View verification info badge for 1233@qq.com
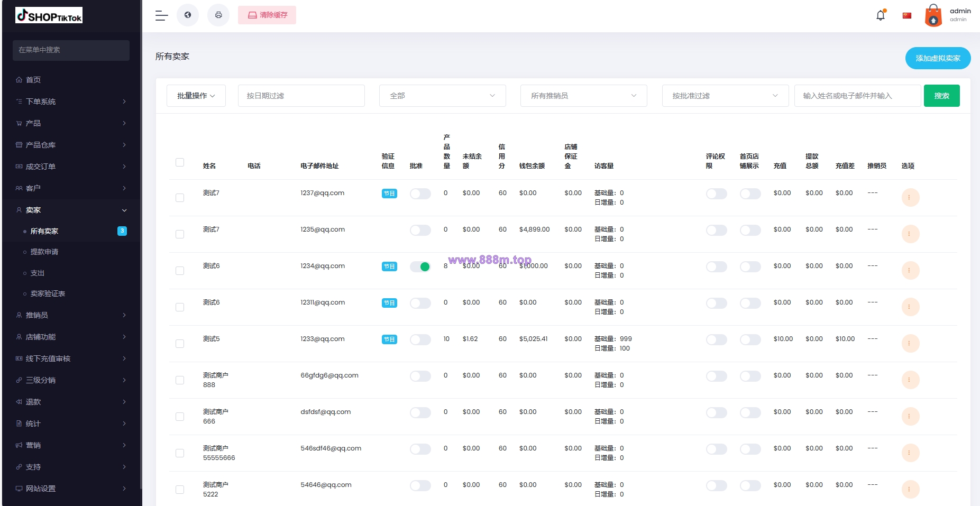 [389, 339]
